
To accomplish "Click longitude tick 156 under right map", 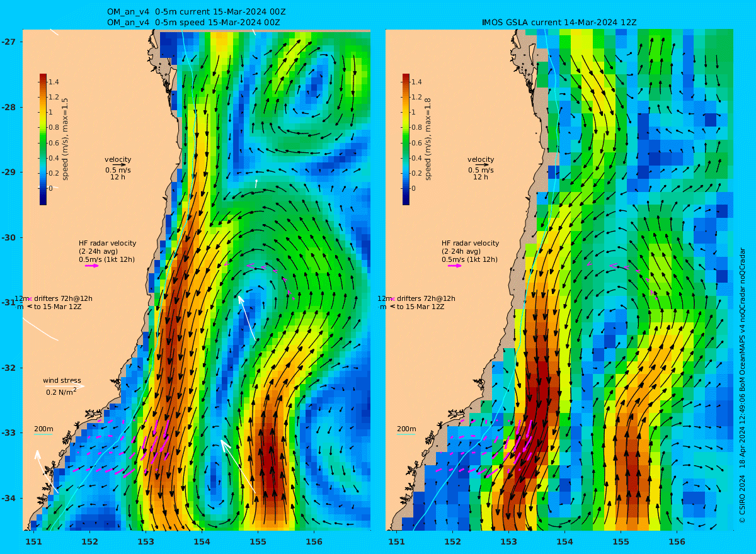I will (677, 541).
